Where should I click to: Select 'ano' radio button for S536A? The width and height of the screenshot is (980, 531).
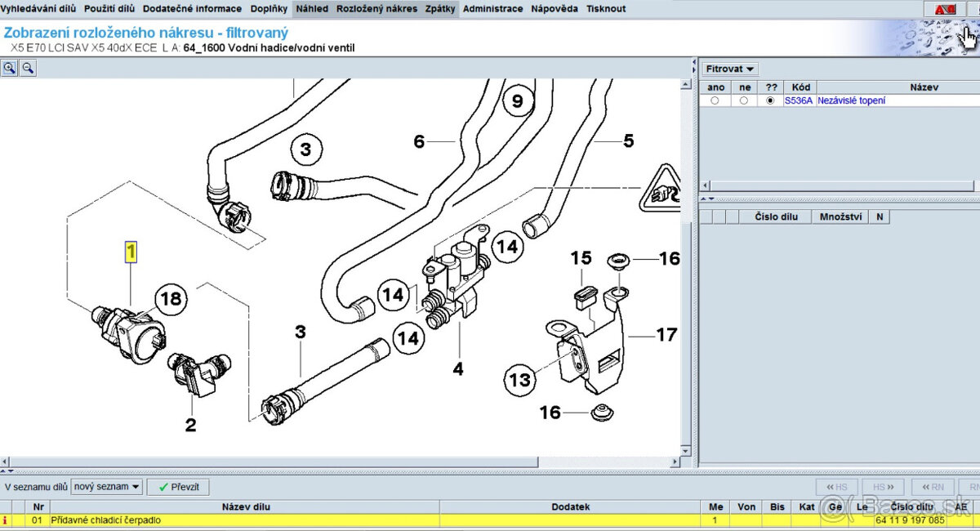click(x=715, y=100)
